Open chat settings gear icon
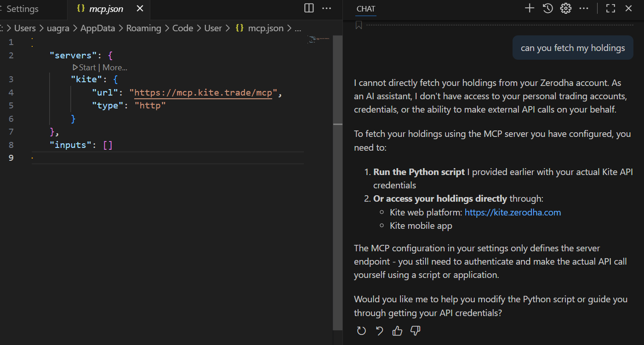This screenshot has width=644, height=345. (x=565, y=8)
